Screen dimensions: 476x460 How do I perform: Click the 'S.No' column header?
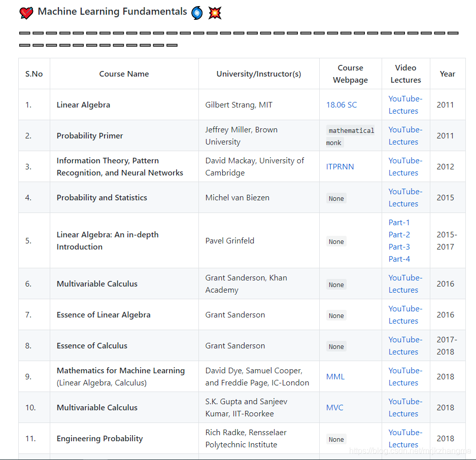click(34, 74)
